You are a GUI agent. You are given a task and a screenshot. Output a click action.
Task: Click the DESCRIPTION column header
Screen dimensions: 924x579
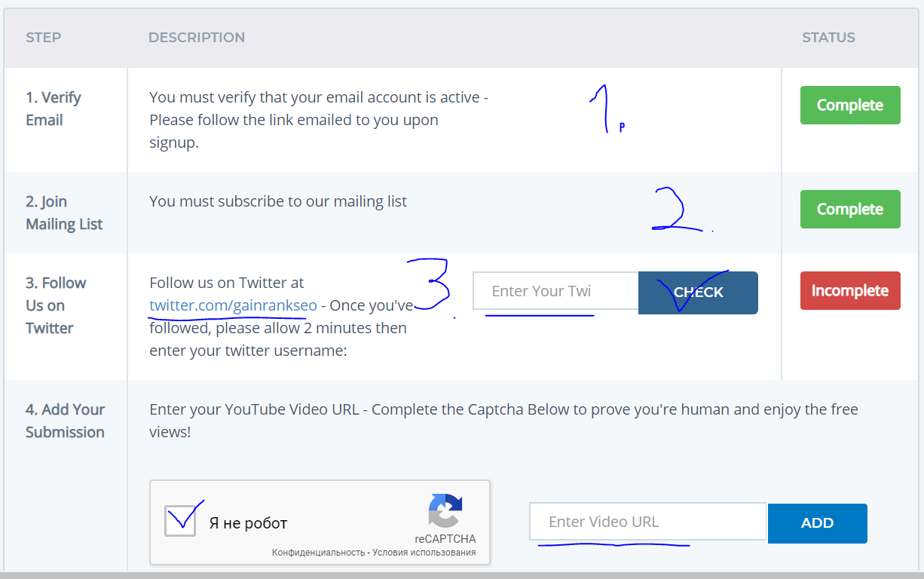click(x=197, y=37)
